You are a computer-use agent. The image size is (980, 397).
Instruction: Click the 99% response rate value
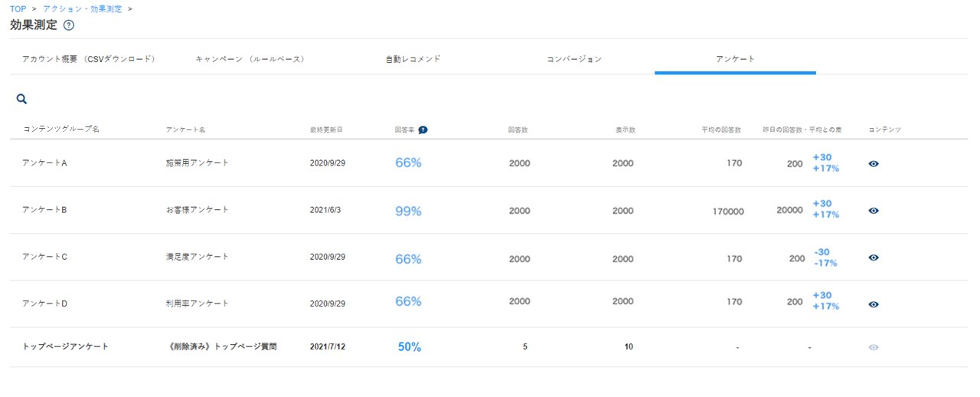408,212
